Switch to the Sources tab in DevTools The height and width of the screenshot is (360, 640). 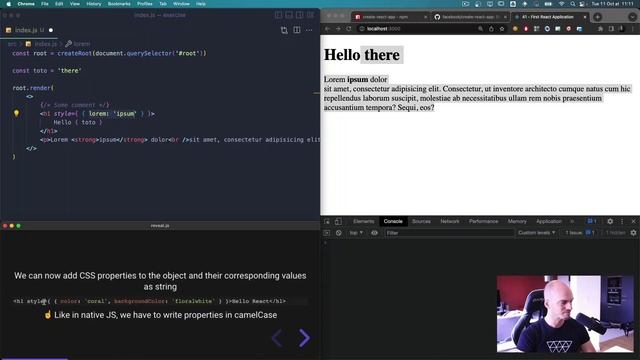(x=421, y=221)
